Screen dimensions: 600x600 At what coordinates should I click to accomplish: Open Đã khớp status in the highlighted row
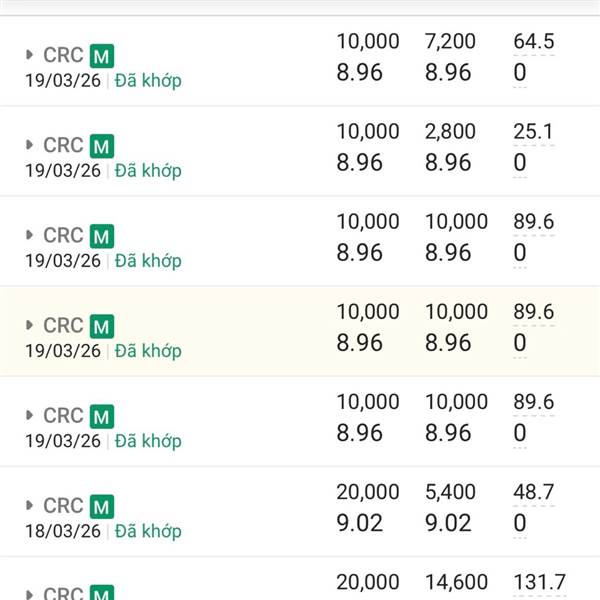coord(148,351)
